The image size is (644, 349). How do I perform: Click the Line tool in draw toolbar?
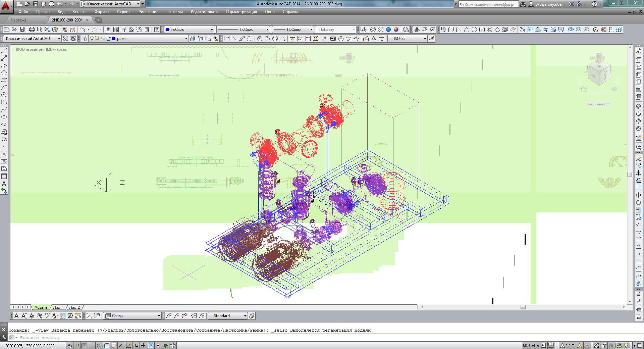[4, 51]
